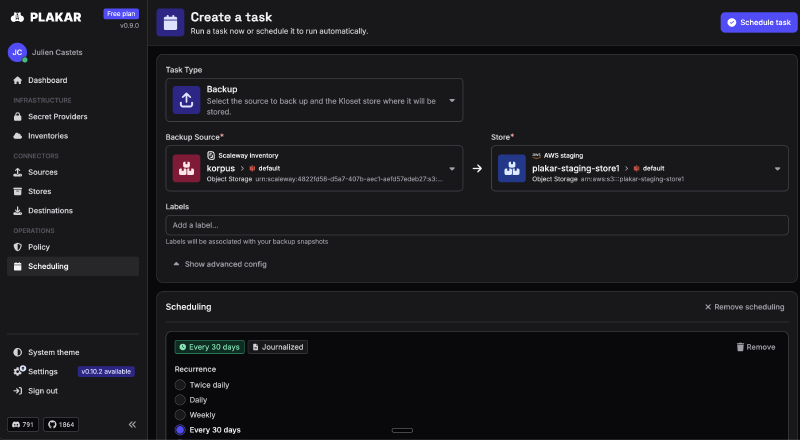The width and height of the screenshot is (800, 440).
Task: Toggle System theme
Action: tap(46, 352)
